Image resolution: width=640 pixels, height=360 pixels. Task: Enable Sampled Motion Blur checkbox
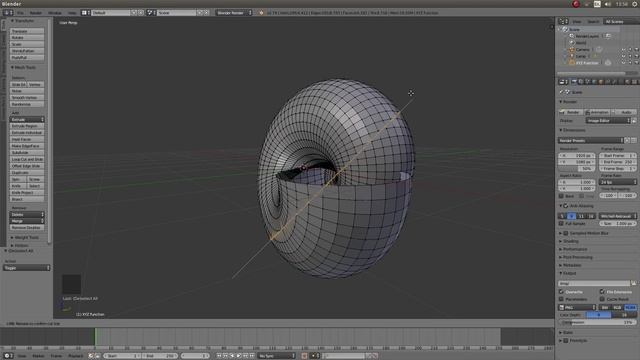[566, 233]
